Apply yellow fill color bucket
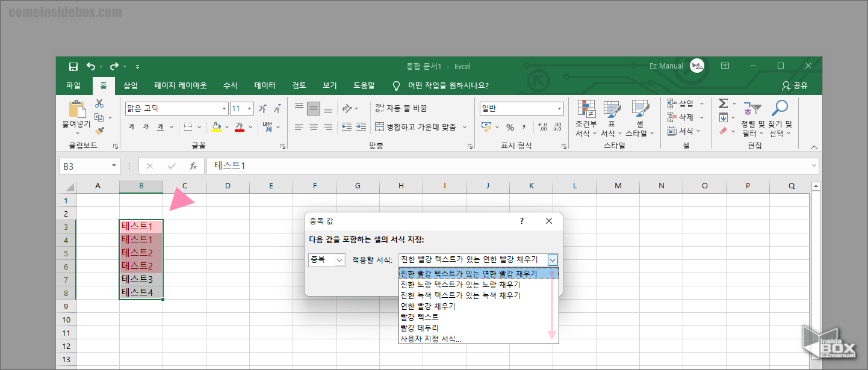This screenshot has height=370, width=868. coord(217,127)
